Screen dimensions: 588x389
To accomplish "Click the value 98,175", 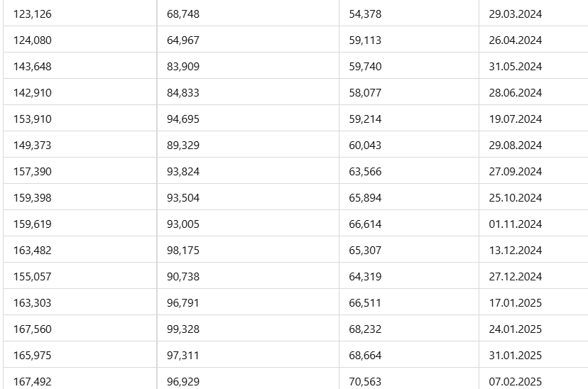I will (x=183, y=250).
